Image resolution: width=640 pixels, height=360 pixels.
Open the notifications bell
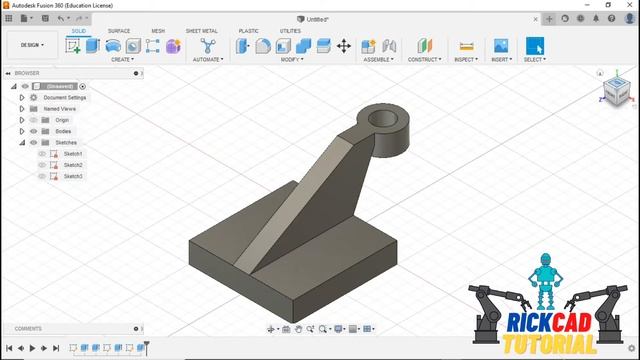(596, 18)
